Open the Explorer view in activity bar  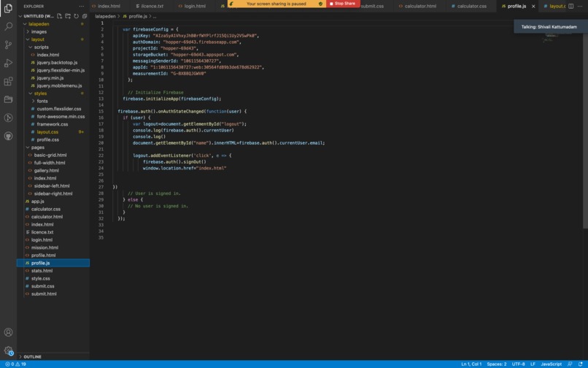tap(8, 8)
